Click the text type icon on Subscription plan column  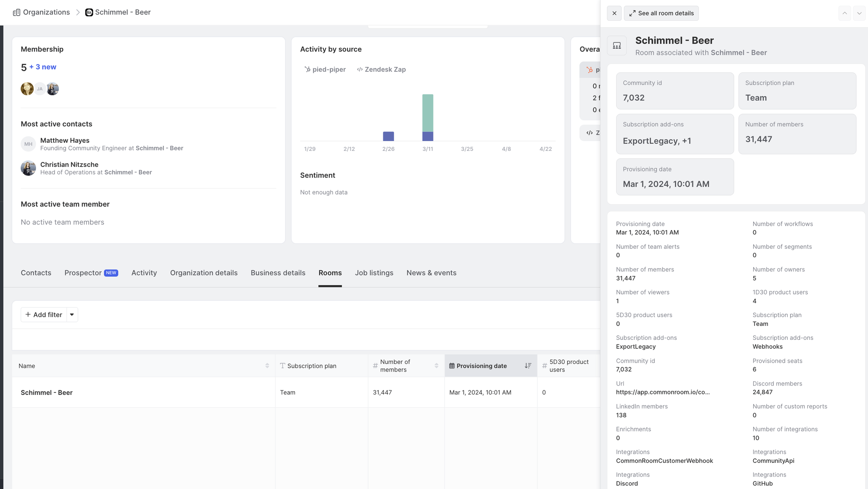click(x=283, y=366)
